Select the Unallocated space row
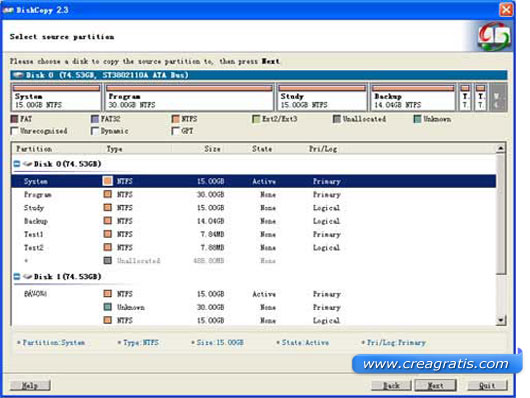Image resolution: width=530 pixels, height=398 pixels. tap(254, 261)
